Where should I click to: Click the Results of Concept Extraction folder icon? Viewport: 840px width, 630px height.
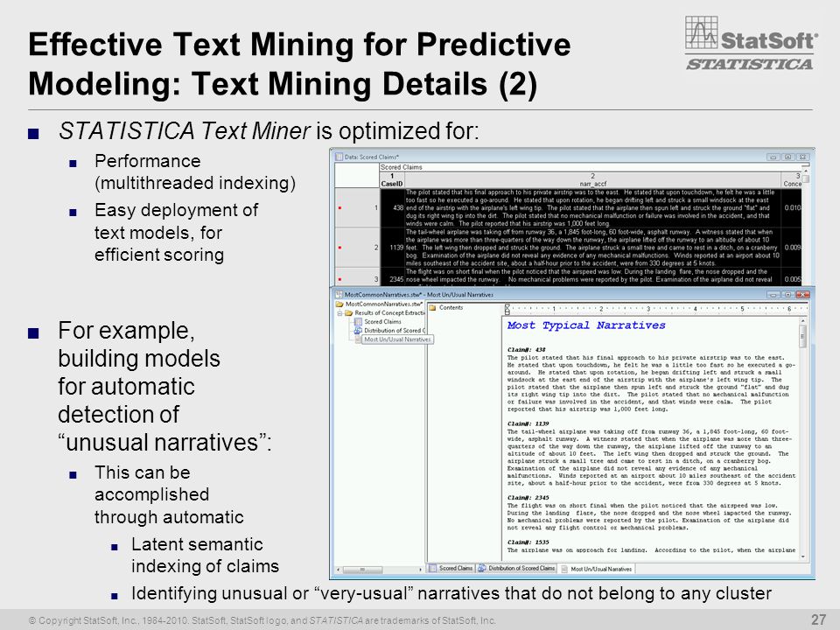point(349,313)
